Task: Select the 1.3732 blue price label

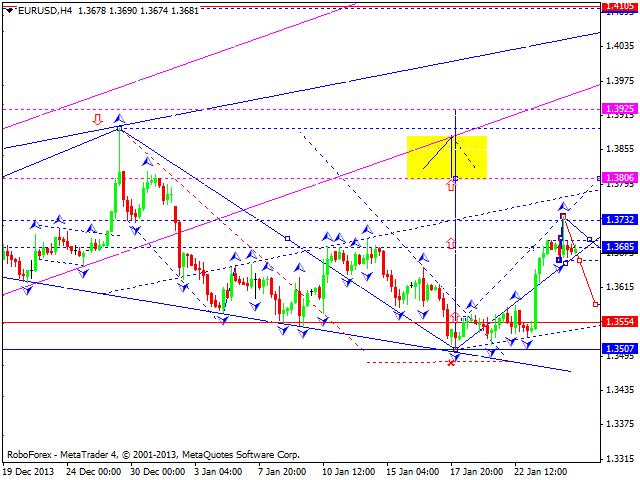Action: (x=616, y=220)
